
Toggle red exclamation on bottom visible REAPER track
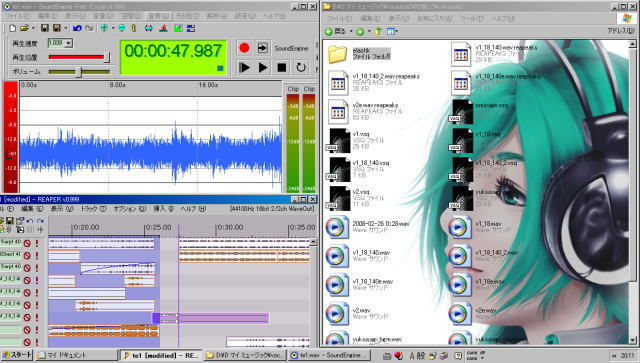pos(37,342)
